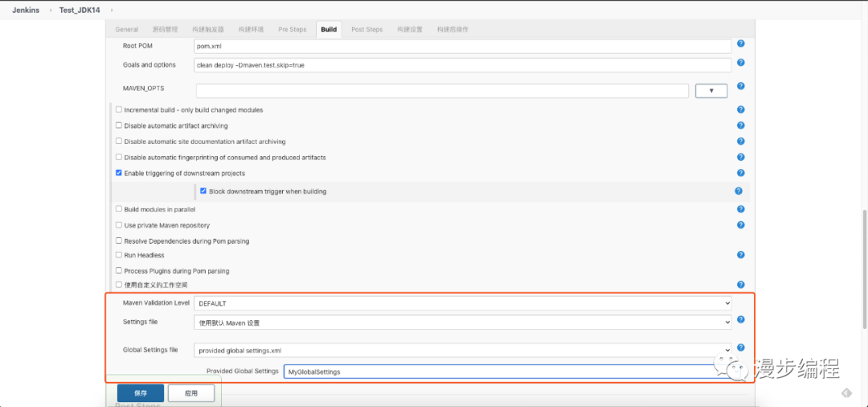This screenshot has height=407, width=868.
Task: Click the 应用 apply button
Action: (191, 393)
